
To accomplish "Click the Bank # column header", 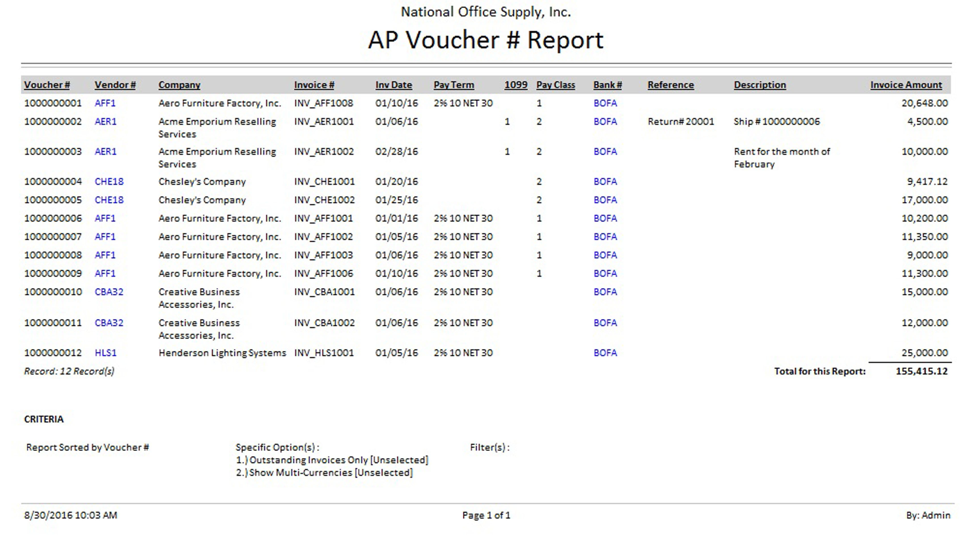I will tap(607, 85).
